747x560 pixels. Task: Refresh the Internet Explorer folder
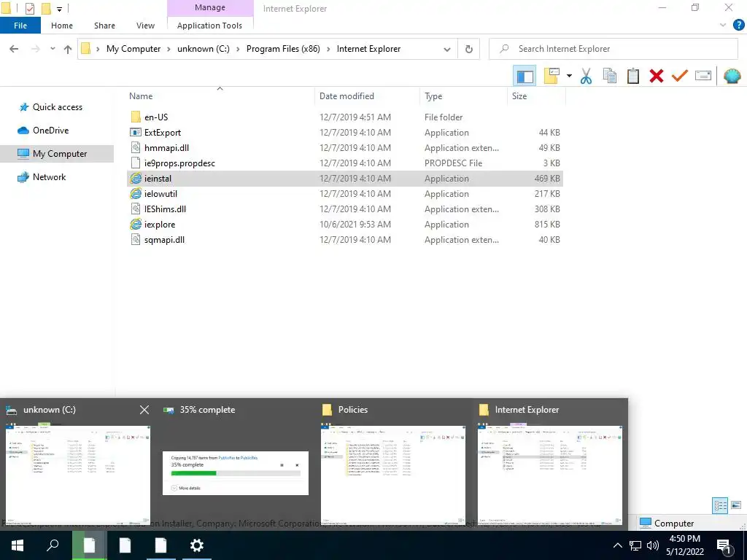coord(469,49)
